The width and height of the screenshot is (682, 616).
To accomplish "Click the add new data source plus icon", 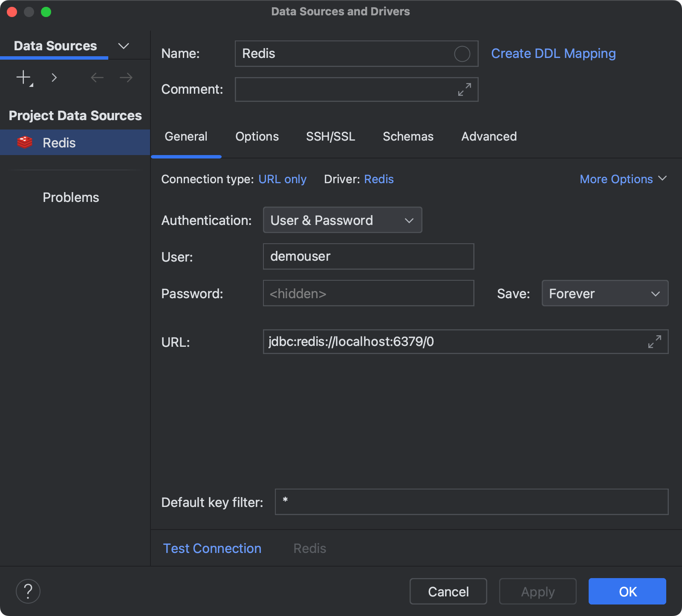I will point(23,77).
